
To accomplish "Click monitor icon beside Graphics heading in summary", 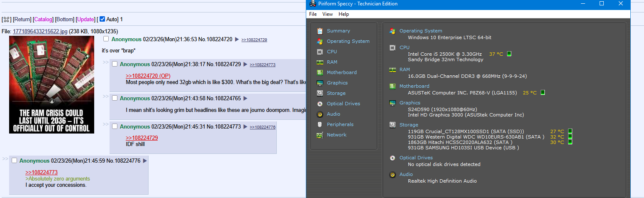I will coord(392,103).
